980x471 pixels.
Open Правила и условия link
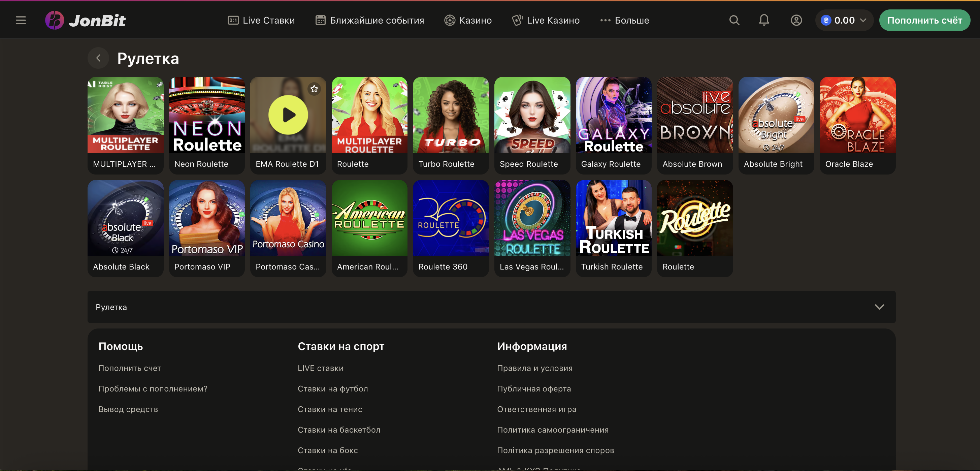(x=535, y=368)
